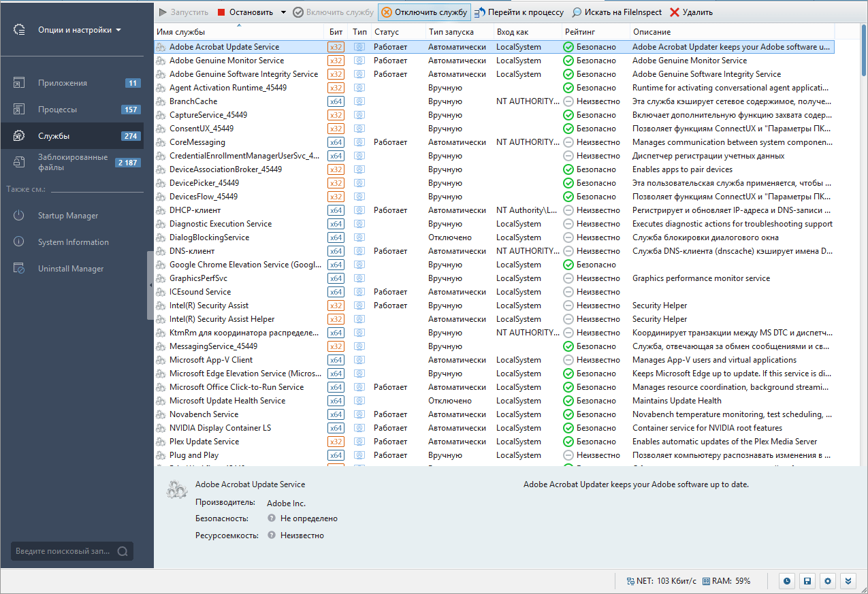Click the Запустить toolbar button
Image resolution: width=868 pixels, height=594 pixels.
tap(184, 12)
